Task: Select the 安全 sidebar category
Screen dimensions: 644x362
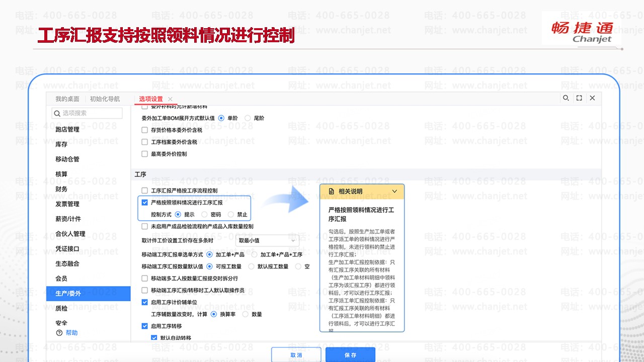Action: point(61,323)
